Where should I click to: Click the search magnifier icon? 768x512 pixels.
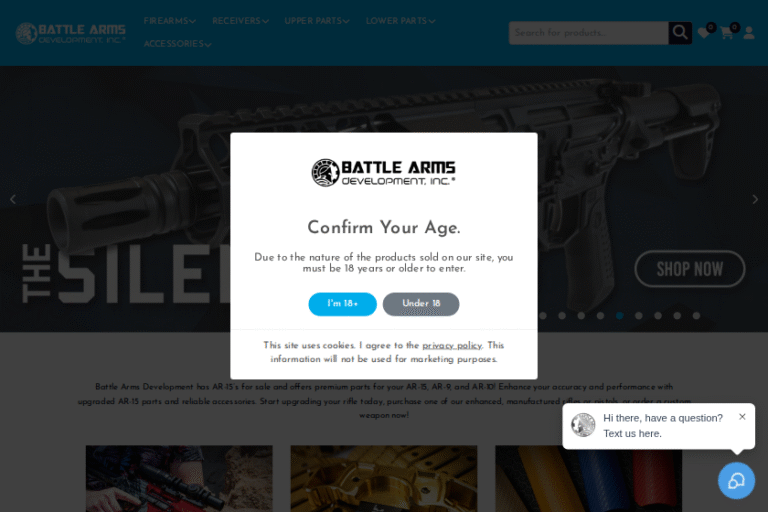pyautogui.click(x=680, y=33)
